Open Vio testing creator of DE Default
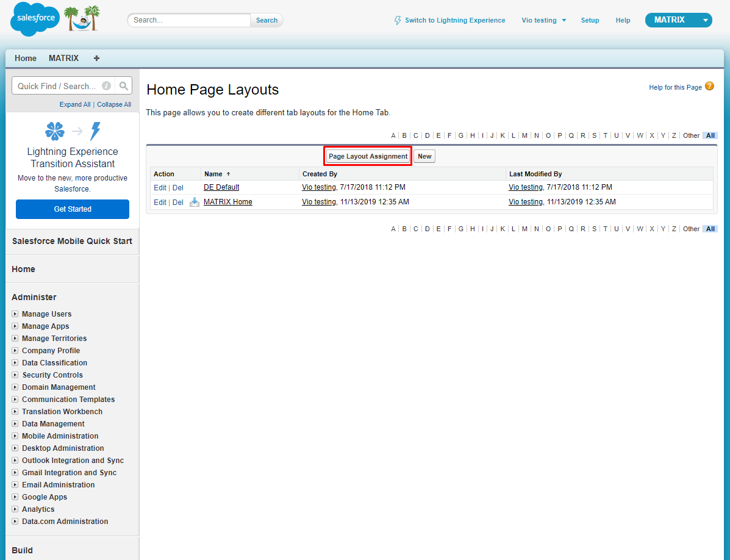 319,187
